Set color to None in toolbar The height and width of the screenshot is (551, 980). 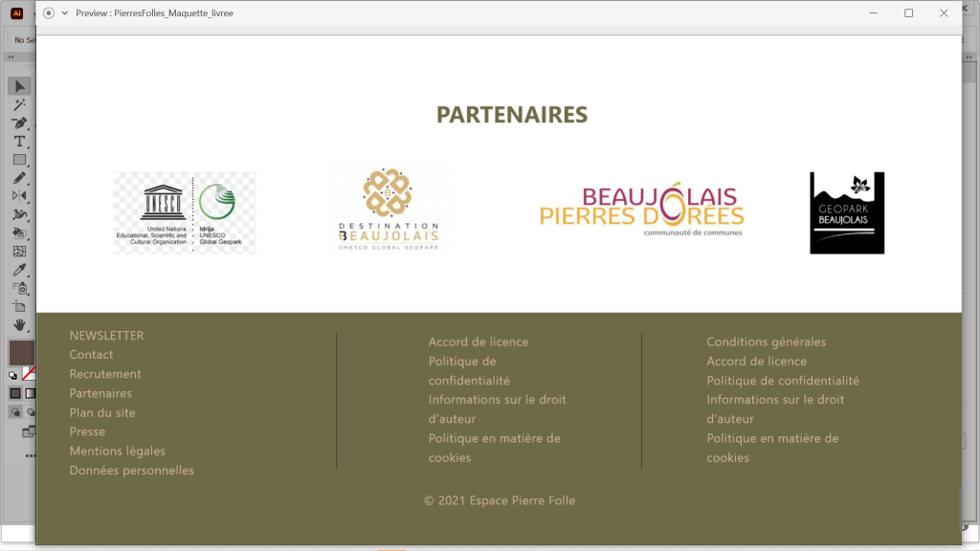coord(29,373)
